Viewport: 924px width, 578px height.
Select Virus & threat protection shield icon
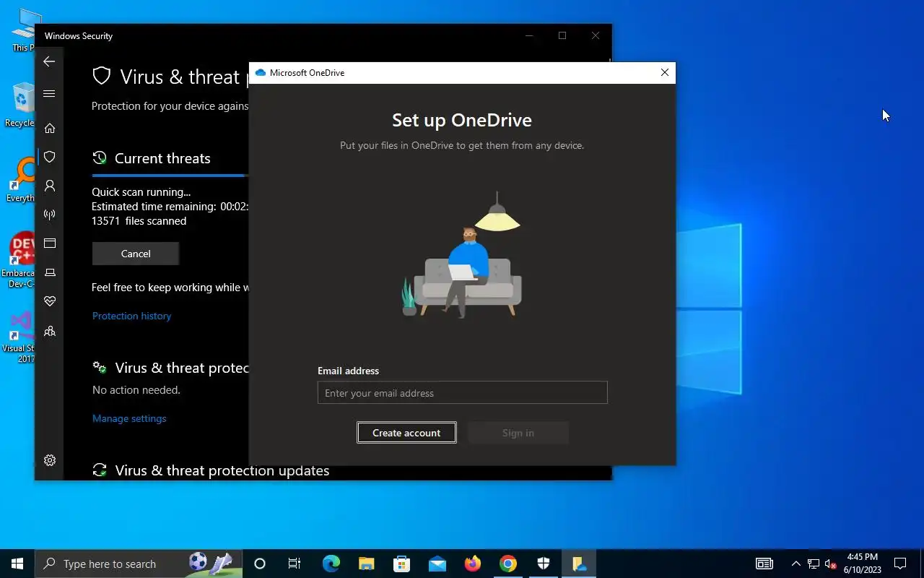click(49, 157)
